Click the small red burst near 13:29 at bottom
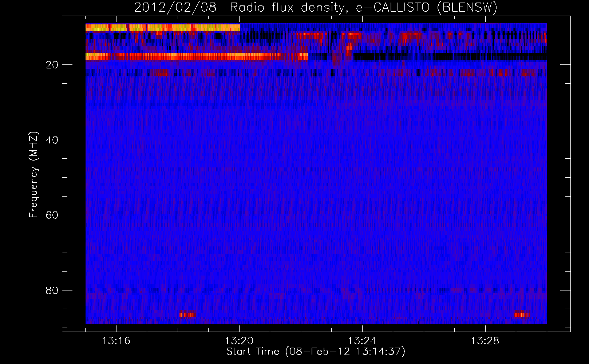 (x=522, y=314)
